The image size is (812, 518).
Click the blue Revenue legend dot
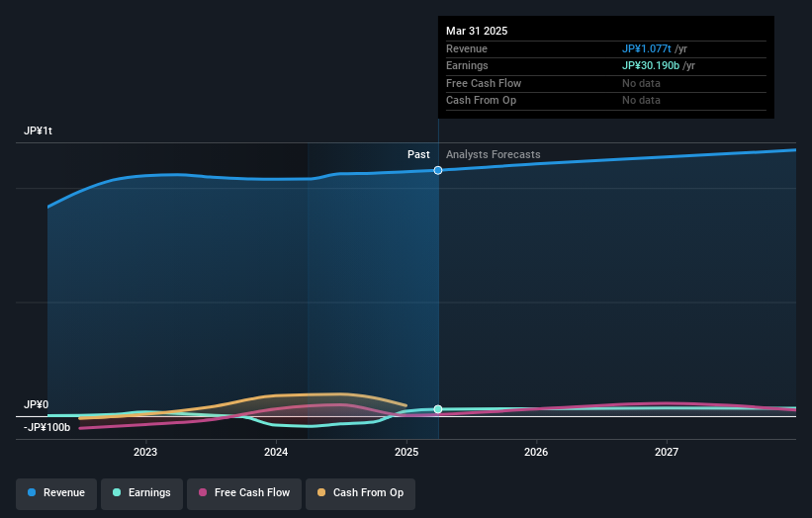(32, 492)
